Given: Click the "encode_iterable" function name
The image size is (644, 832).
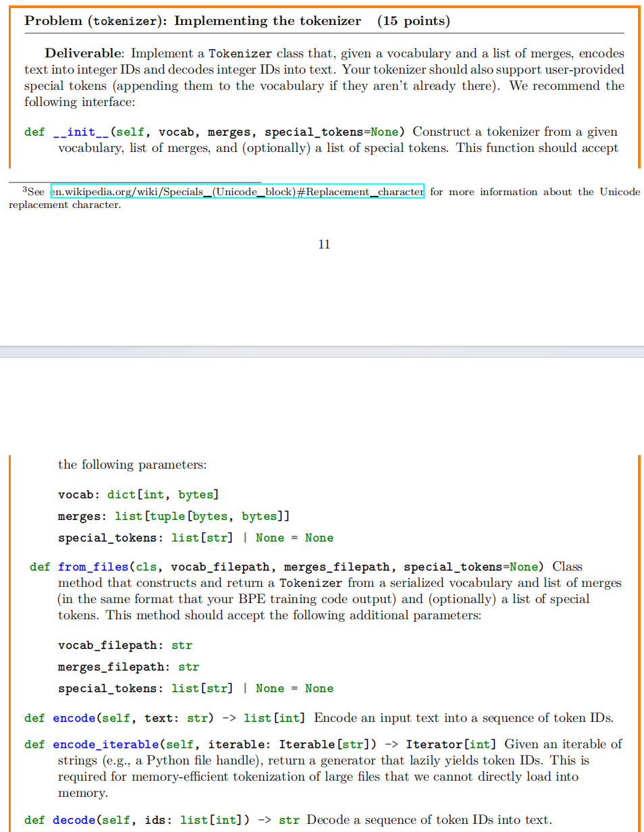Looking at the screenshot, I should pyautogui.click(x=105, y=744).
